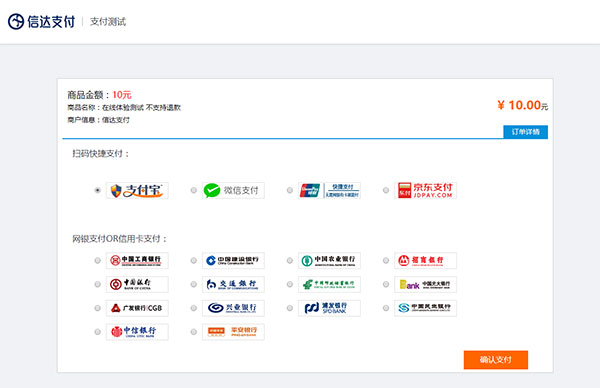600x388 pixels.
Task: Select the UnionPay quick pay radio button
Action: [x=290, y=190]
